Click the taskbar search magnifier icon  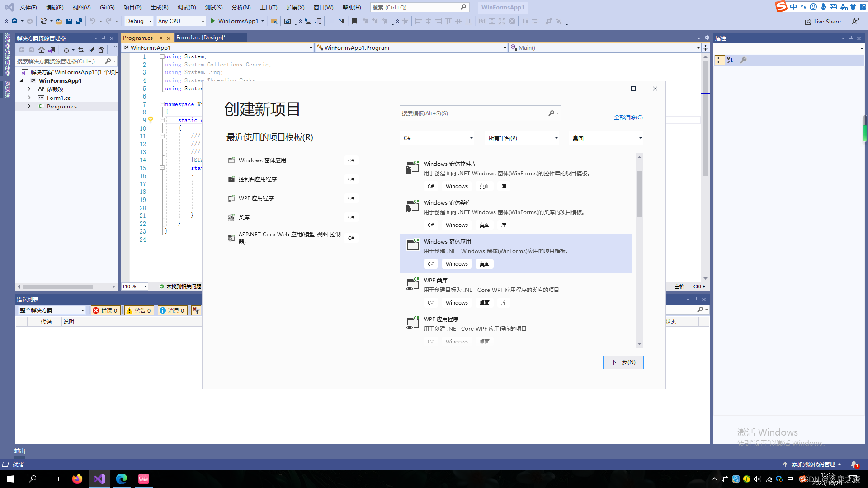33,479
